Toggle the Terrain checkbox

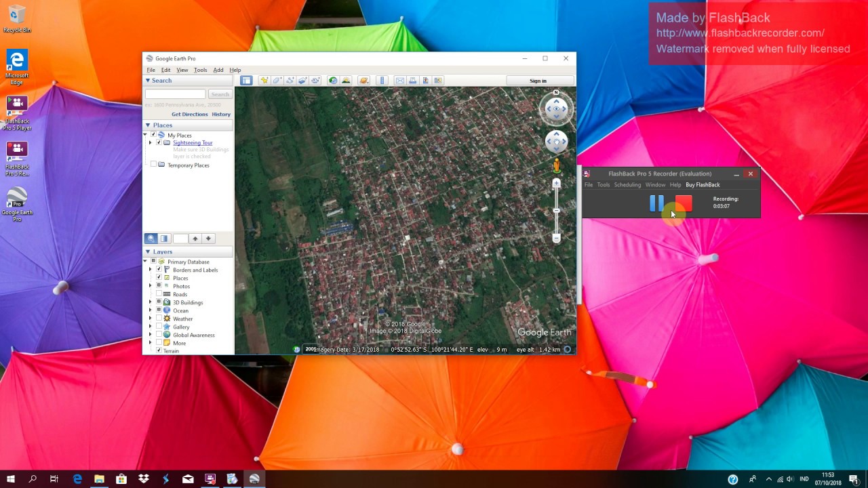(159, 350)
